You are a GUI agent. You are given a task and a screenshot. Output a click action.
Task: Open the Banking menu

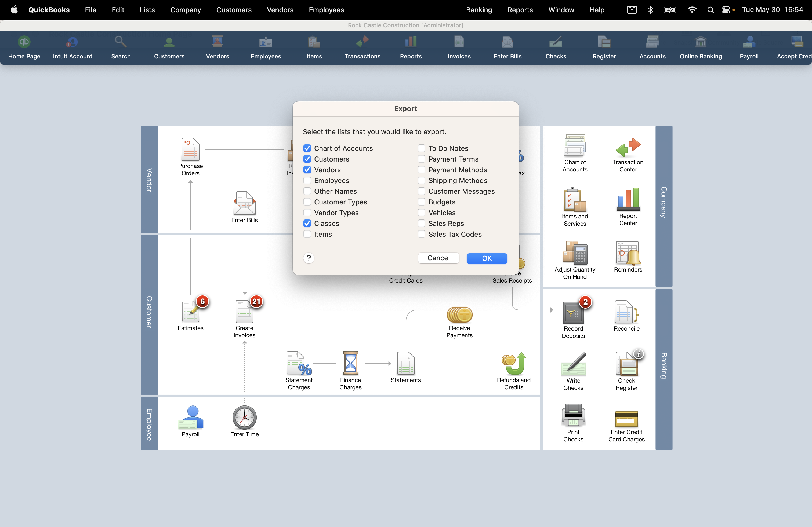479,10
